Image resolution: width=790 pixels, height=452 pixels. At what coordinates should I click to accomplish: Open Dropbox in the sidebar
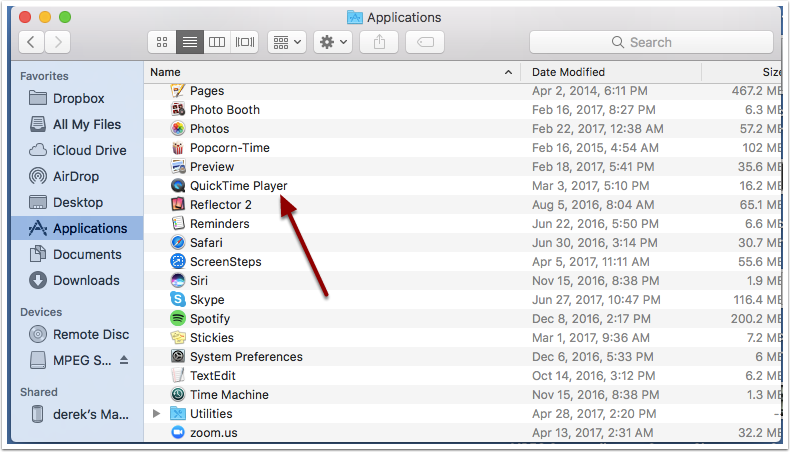77,98
